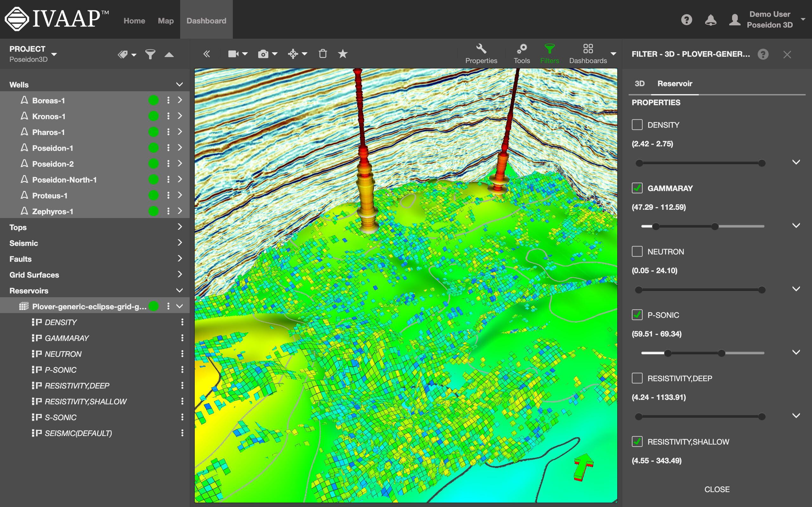Click the video camera view icon
Screen dimensions: 812x507
click(x=233, y=54)
